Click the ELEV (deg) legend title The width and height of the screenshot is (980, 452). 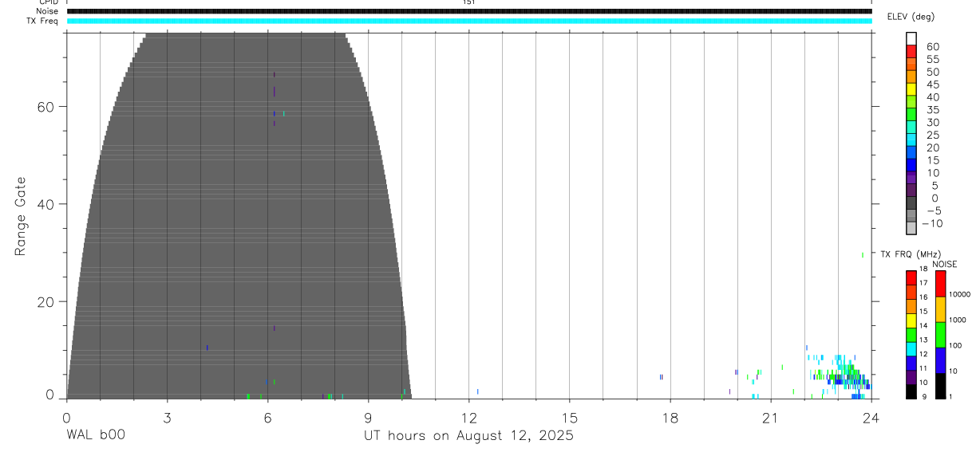[911, 17]
